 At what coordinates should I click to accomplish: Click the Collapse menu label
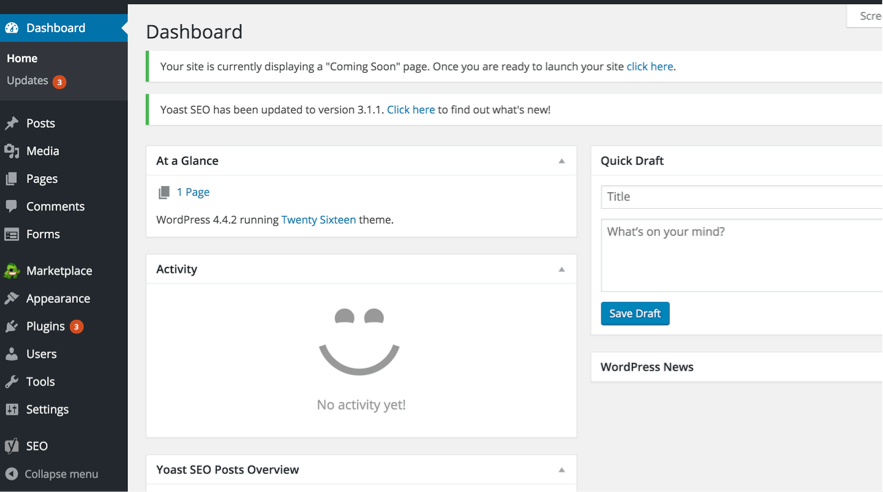(61, 474)
